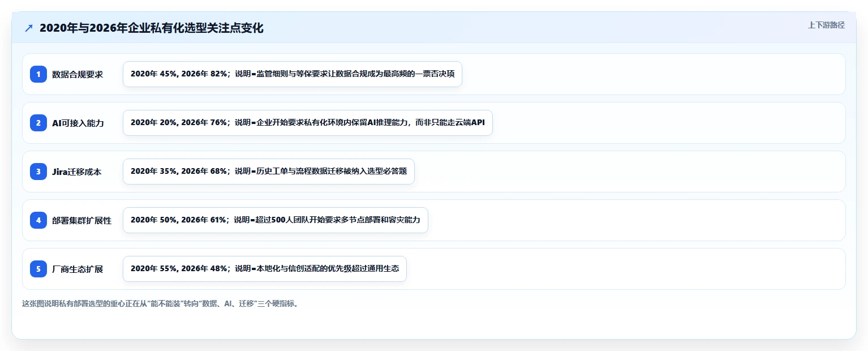Click the title 2020年与2026年企业私有化选型关注点变化

(x=152, y=28)
